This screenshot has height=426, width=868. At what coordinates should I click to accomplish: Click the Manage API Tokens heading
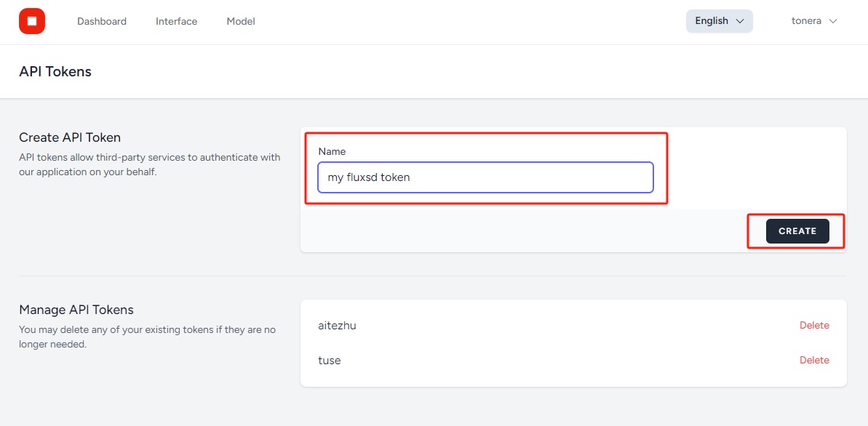click(x=76, y=309)
